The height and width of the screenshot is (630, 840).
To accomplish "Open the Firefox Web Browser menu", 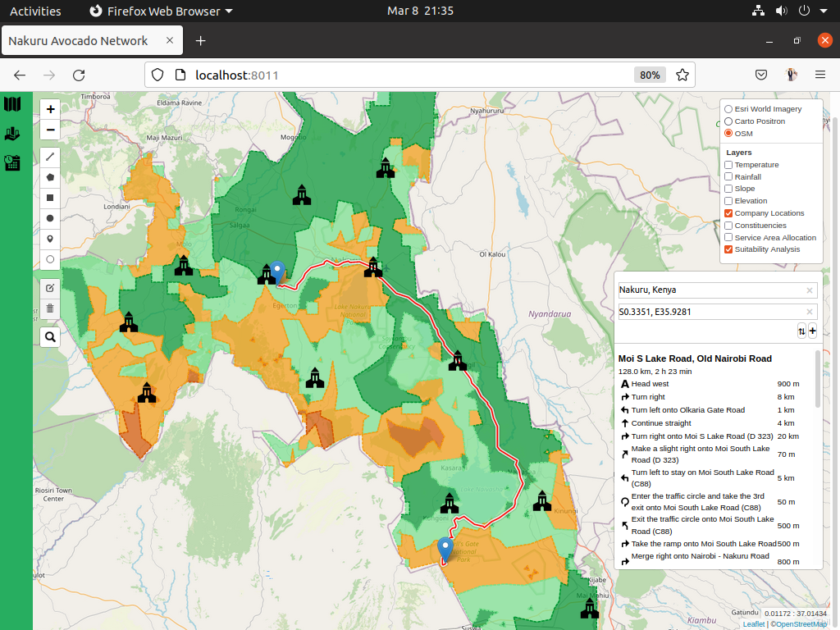I will [161, 11].
